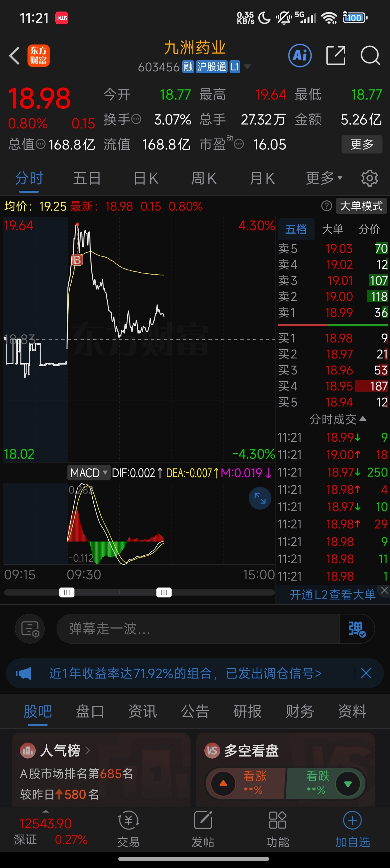Viewport: 390px width, 868px height.
Task: Open the 更多 chart period dropdown
Action: point(324,178)
